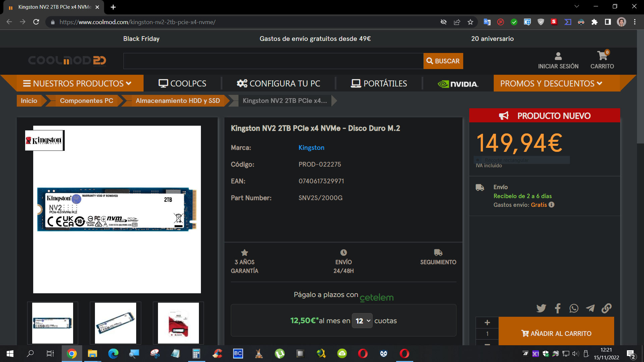
Task: Share product on Twitter icon
Action: click(x=541, y=308)
